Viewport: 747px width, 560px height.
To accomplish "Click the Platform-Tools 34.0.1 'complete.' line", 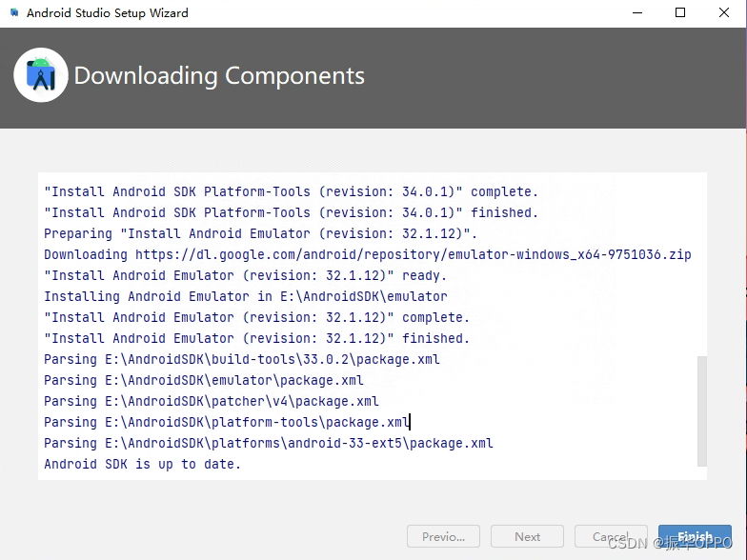I will pyautogui.click(x=292, y=191).
